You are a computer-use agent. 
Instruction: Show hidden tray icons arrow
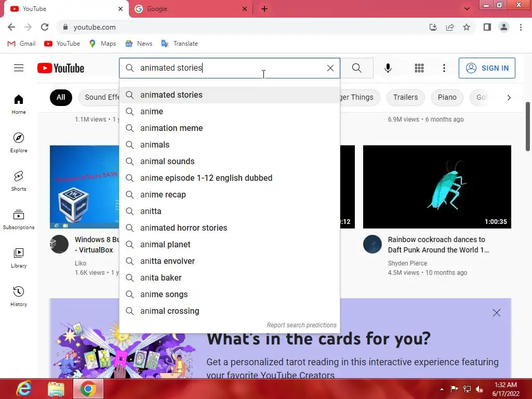[442, 389]
